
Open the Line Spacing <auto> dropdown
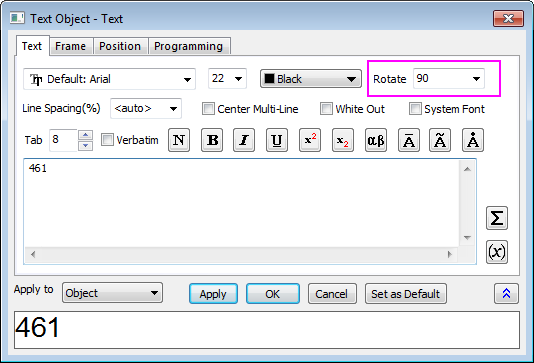point(146,109)
